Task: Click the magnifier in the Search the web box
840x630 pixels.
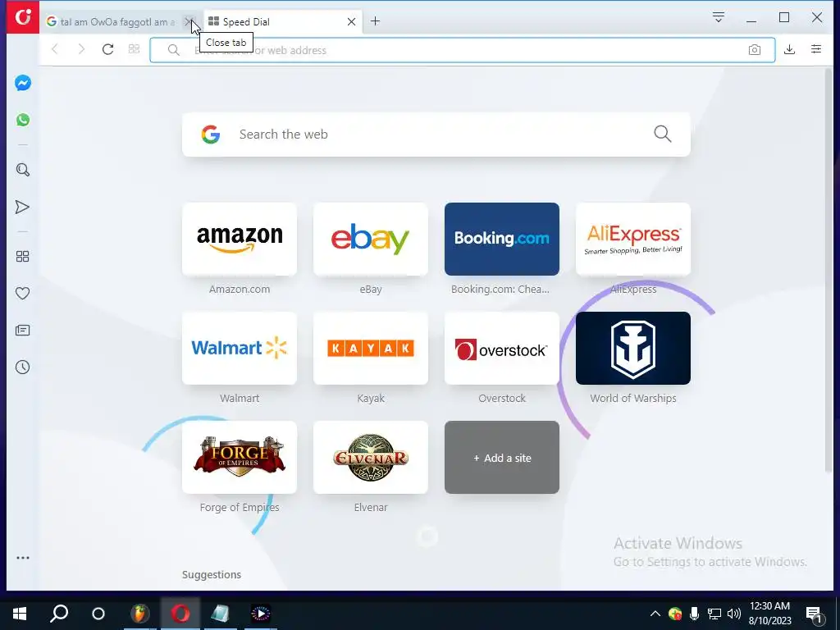Action: pyautogui.click(x=663, y=134)
